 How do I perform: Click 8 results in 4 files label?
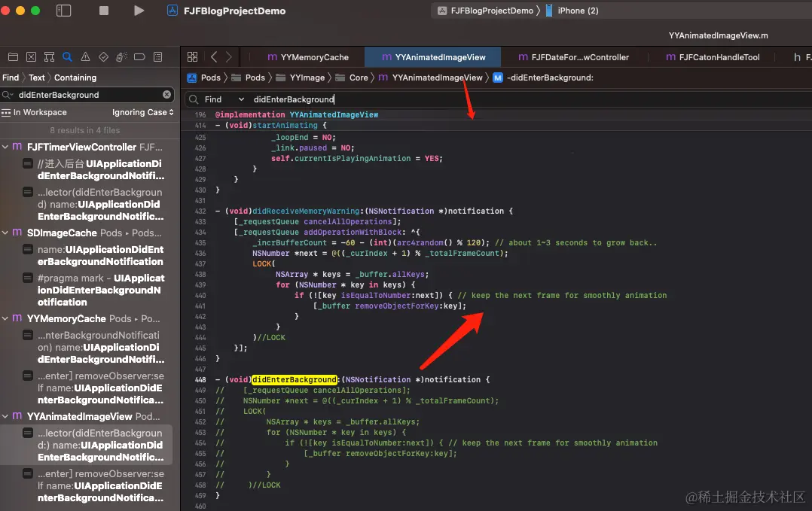click(85, 130)
